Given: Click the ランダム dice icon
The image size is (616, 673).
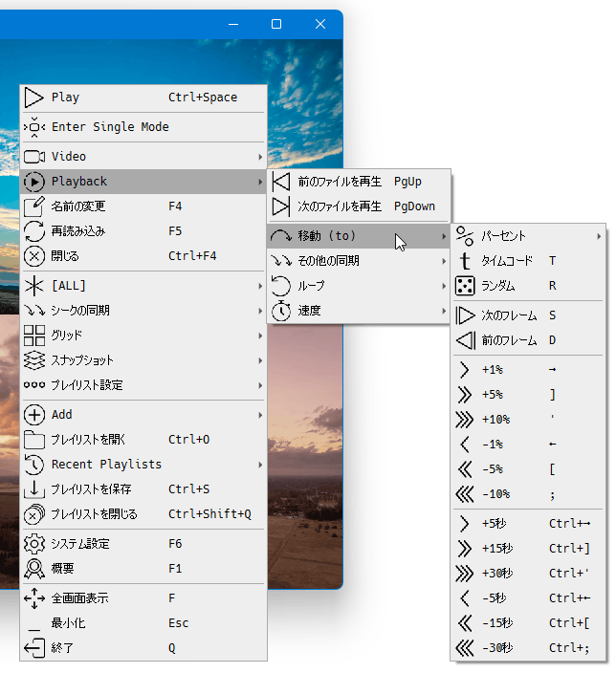Looking at the screenshot, I should 464,286.
